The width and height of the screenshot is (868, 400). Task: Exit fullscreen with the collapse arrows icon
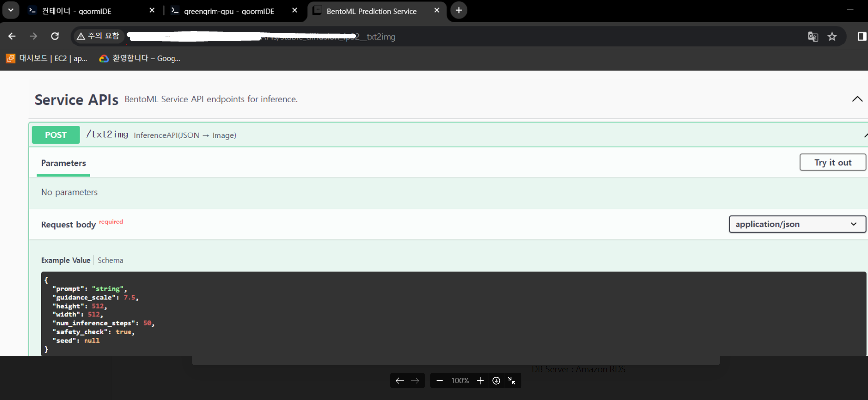click(x=512, y=381)
